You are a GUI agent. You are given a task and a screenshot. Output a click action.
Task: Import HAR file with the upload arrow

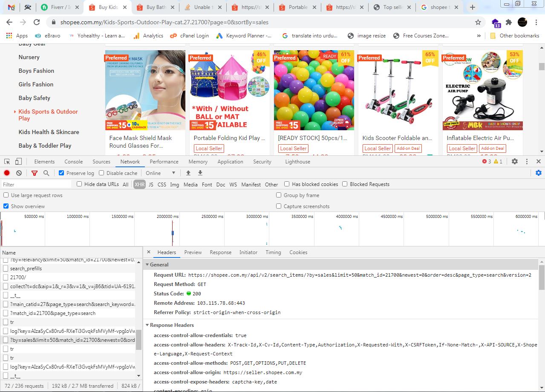tap(188, 173)
